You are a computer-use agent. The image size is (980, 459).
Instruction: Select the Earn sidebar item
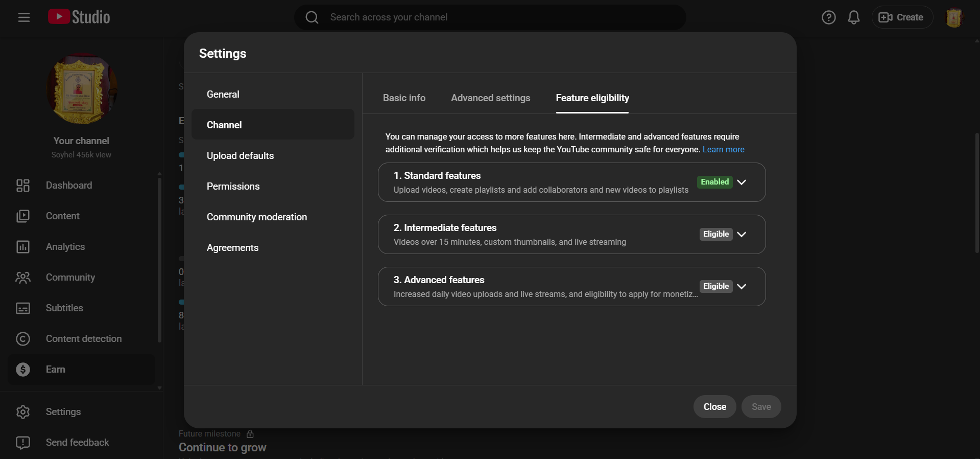point(55,370)
